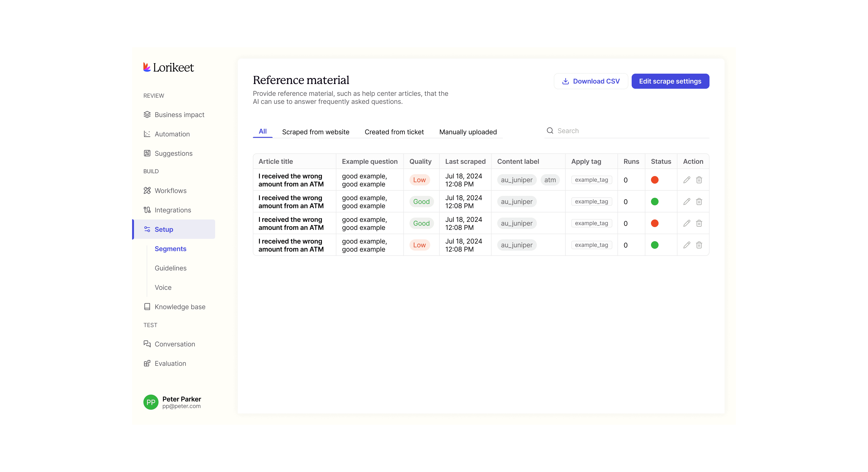This screenshot has width=868, height=472.
Task: Switch to the All tab
Action: (263, 131)
